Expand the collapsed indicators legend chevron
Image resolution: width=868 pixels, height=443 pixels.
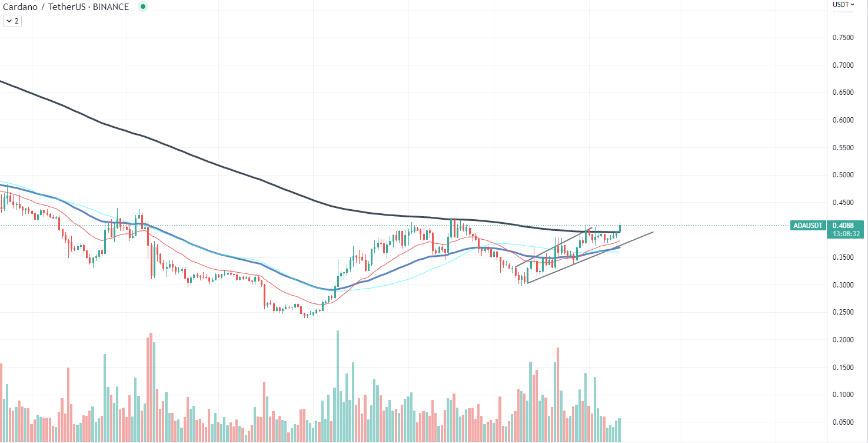pyautogui.click(x=9, y=21)
